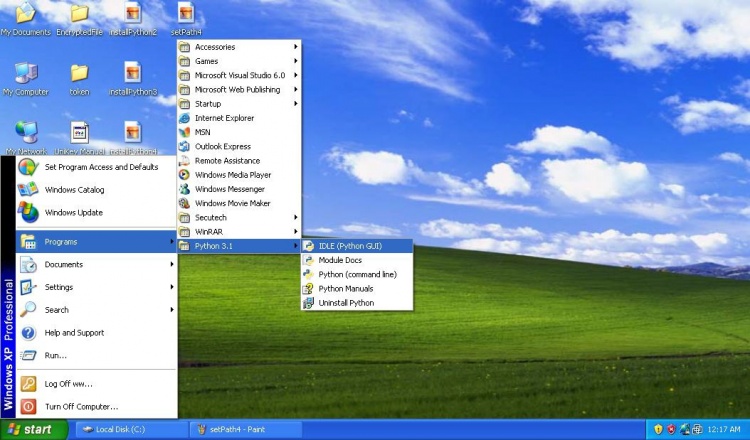Click the Python (command line) icon
Screen dimensions: 750x440
click(309, 275)
